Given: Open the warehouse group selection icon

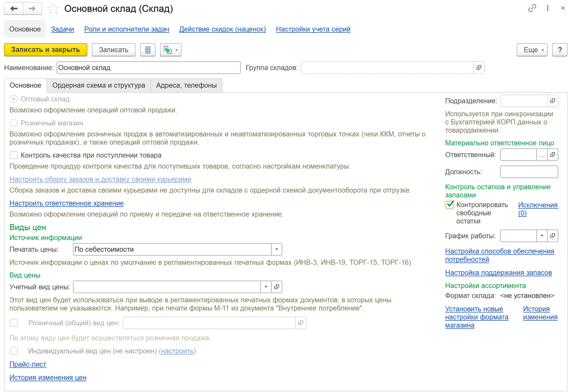Looking at the screenshot, I should (479, 68).
